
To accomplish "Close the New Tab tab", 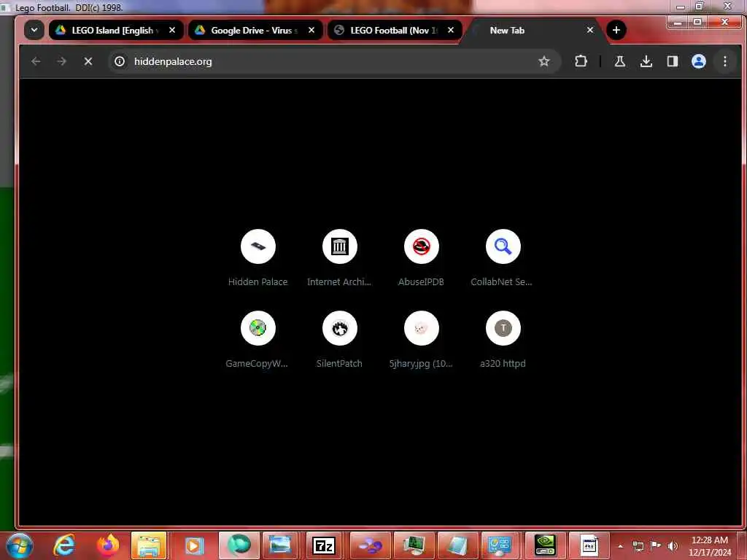I will (589, 30).
